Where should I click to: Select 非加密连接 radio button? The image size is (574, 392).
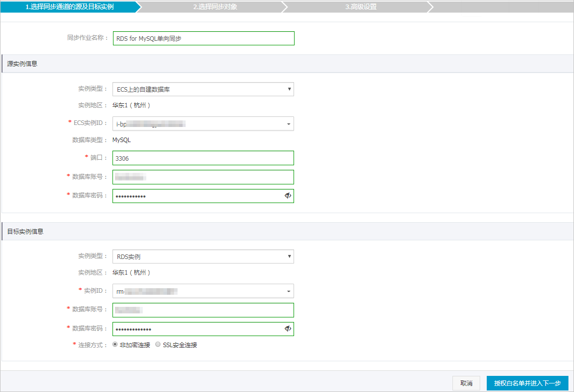tap(115, 345)
